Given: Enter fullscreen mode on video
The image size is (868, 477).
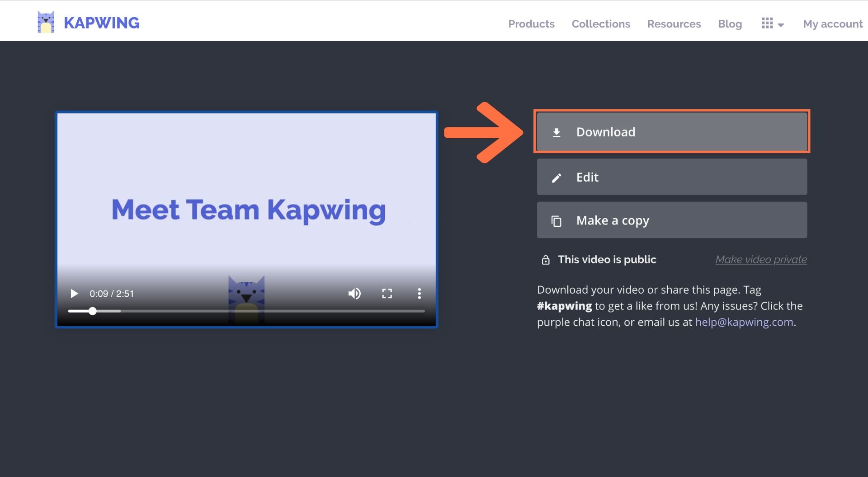Looking at the screenshot, I should [387, 294].
